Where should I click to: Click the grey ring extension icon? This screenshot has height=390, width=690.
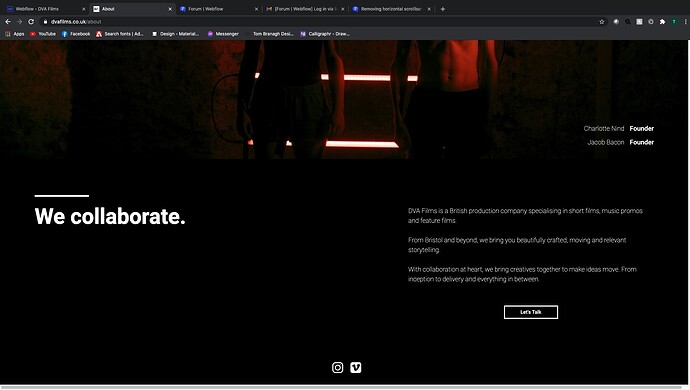pos(651,22)
